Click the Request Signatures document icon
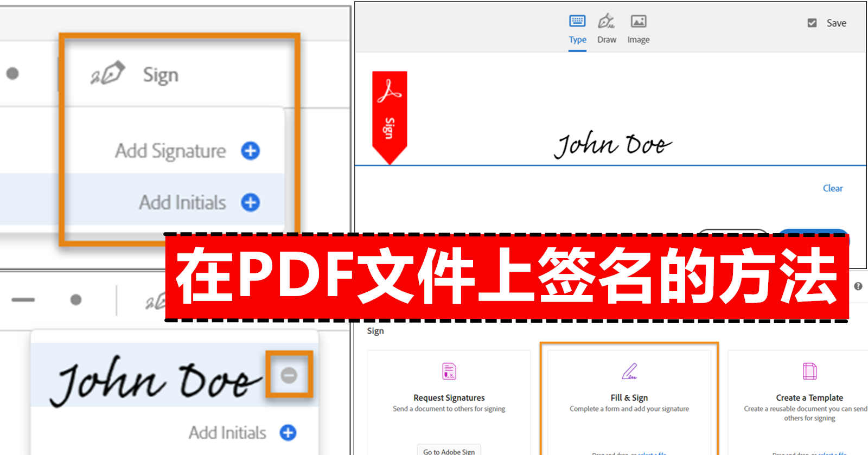 [x=449, y=371]
